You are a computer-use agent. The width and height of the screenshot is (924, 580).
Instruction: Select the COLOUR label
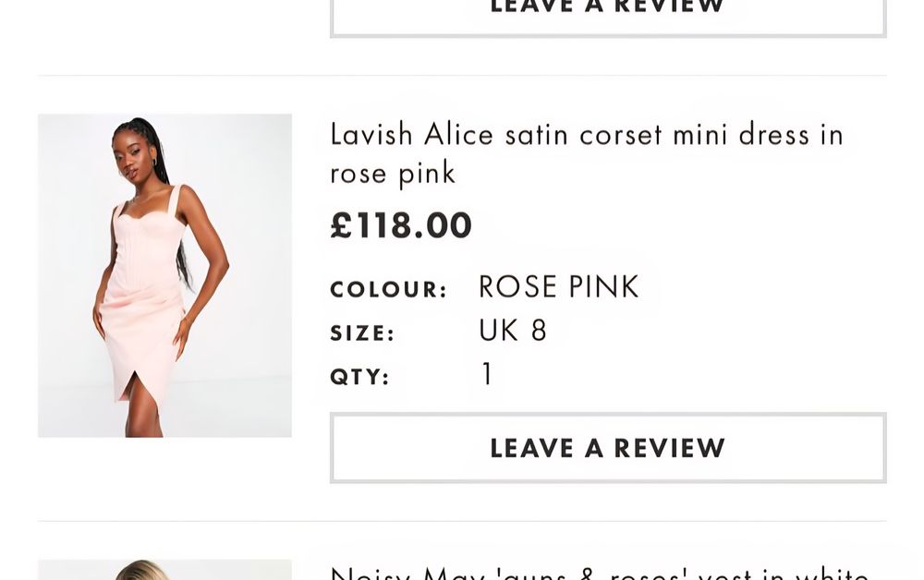pos(388,289)
